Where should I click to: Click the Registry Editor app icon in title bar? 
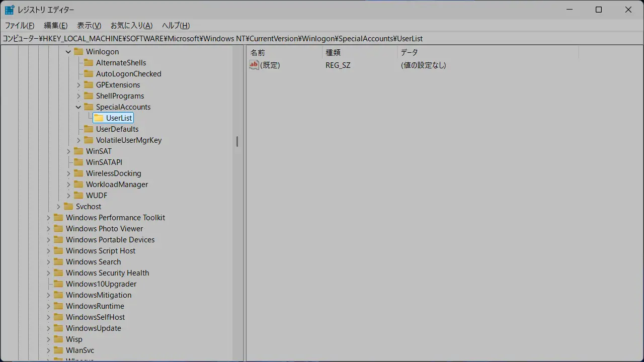[10, 10]
